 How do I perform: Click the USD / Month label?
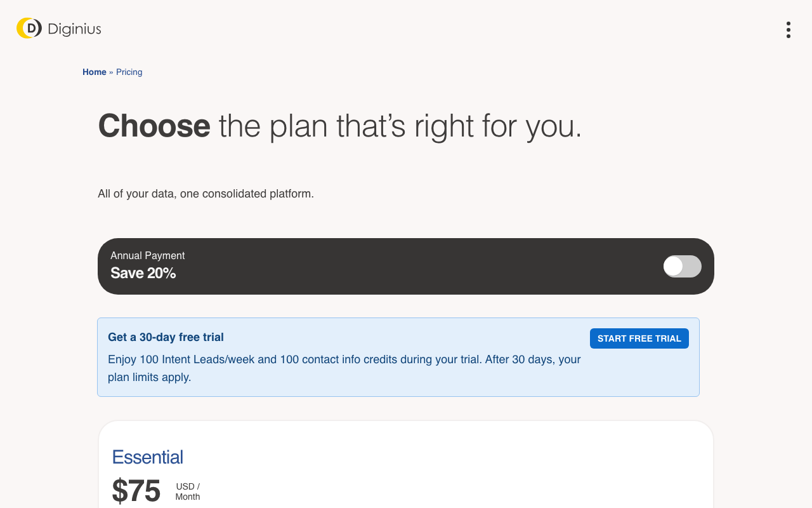(x=188, y=491)
